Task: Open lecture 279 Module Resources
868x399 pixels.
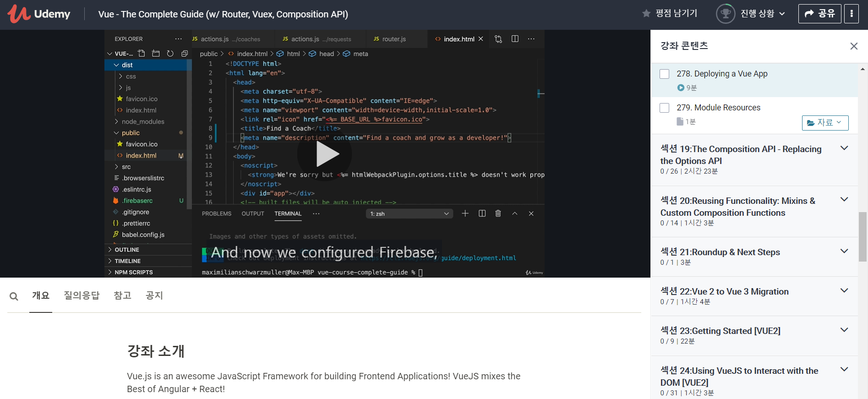Action: 718,108
